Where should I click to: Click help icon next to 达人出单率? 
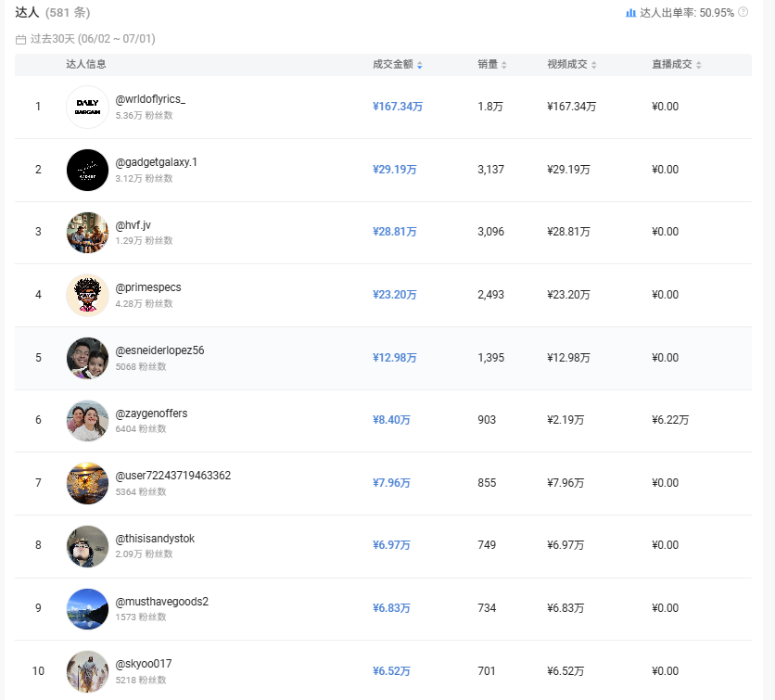[x=743, y=12]
